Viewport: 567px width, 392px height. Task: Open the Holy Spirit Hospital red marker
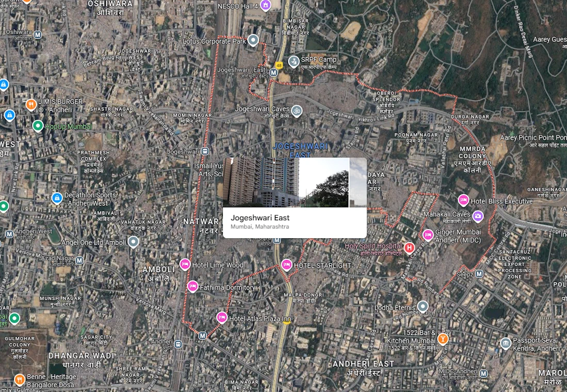tap(409, 248)
